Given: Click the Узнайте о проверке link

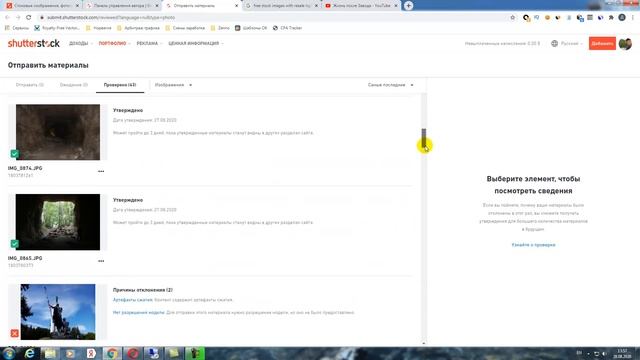Looking at the screenshot, I should coord(533,245).
